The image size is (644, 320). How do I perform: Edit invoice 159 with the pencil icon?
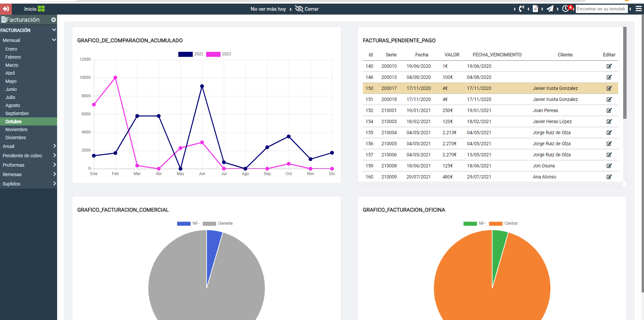pos(609,166)
